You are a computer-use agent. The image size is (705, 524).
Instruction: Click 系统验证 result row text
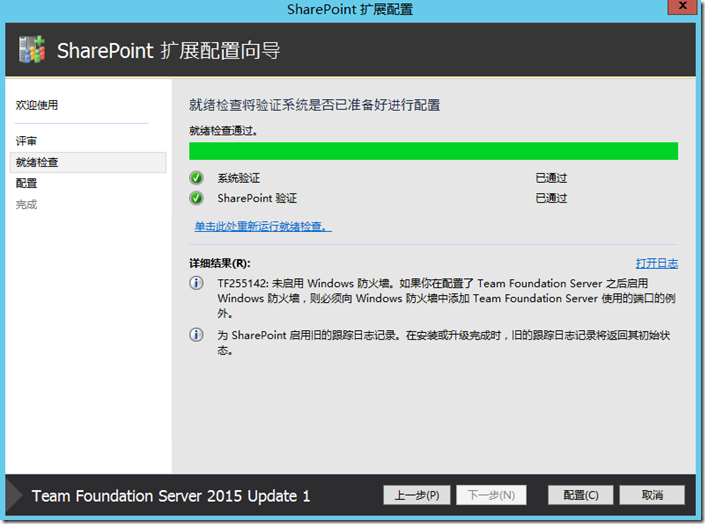(239, 178)
